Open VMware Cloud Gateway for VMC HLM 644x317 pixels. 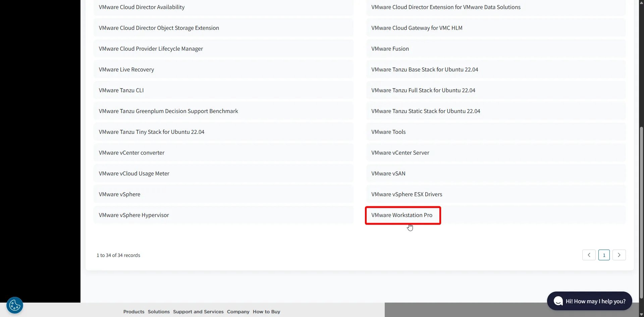(x=496, y=28)
